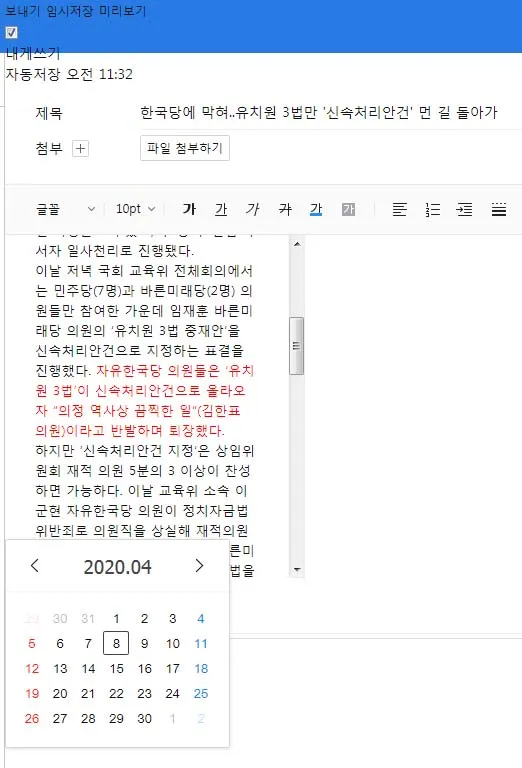Apply bold formatting with the 가 icon
Screen dimensions: 522x768
[189, 210]
